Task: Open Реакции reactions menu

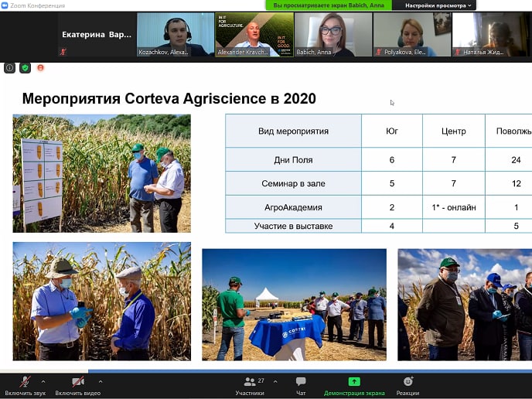Action: 408,386
